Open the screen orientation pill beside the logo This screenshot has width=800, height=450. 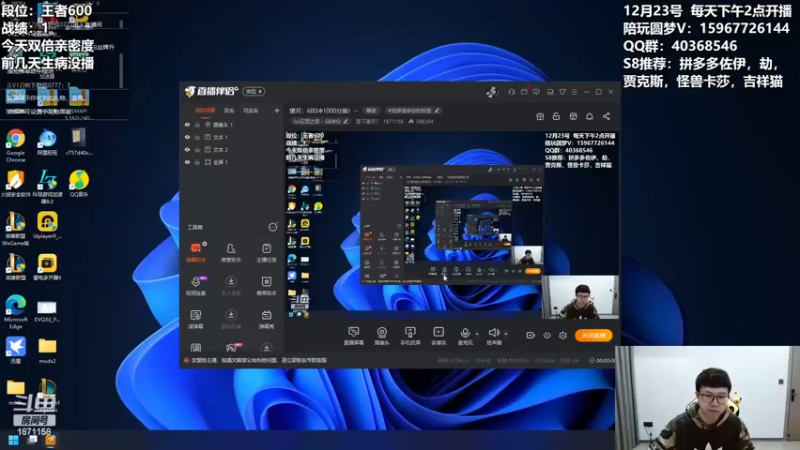pyautogui.click(x=254, y=91)
